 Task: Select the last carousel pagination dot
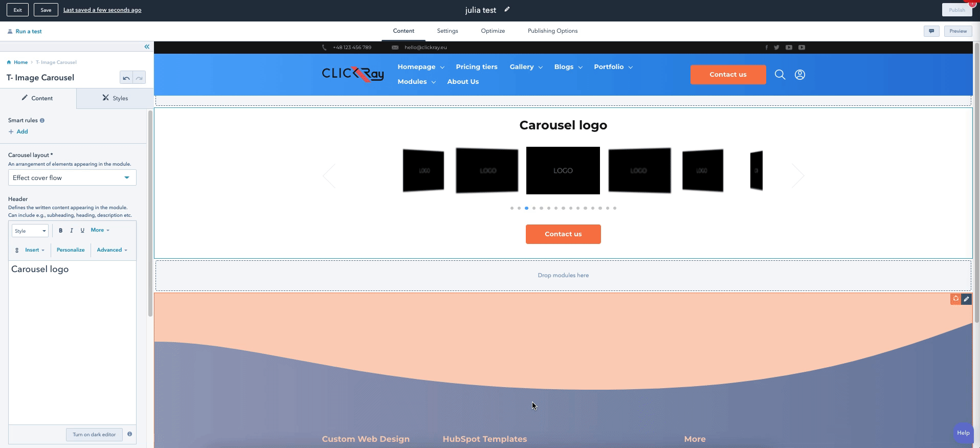[x=615, y=208]
